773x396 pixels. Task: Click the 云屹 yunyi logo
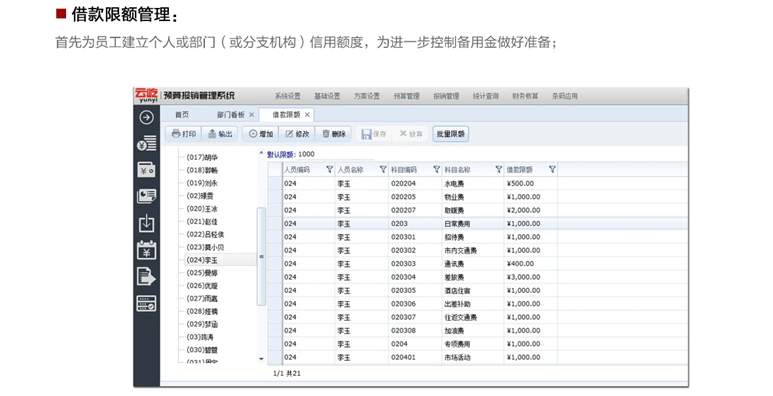(147, 95)
